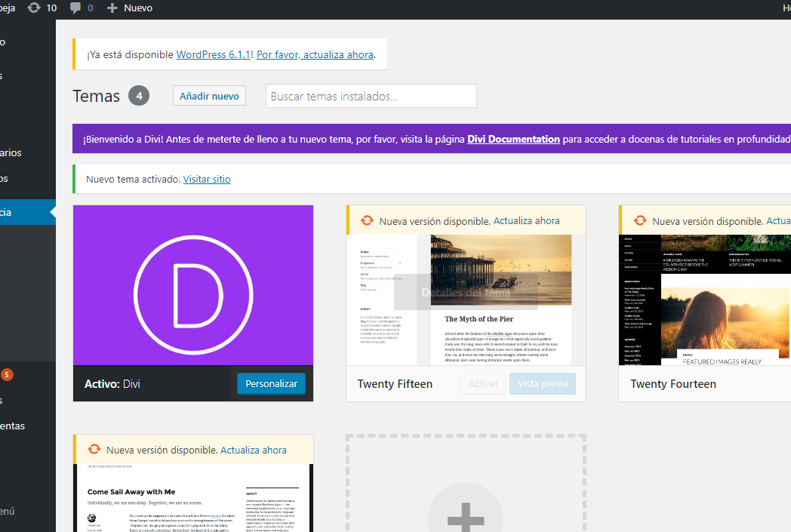791x532 pixels.
Task: Open "Detalles del tema" on Twenty Fifteen
Action: [466, 293]
